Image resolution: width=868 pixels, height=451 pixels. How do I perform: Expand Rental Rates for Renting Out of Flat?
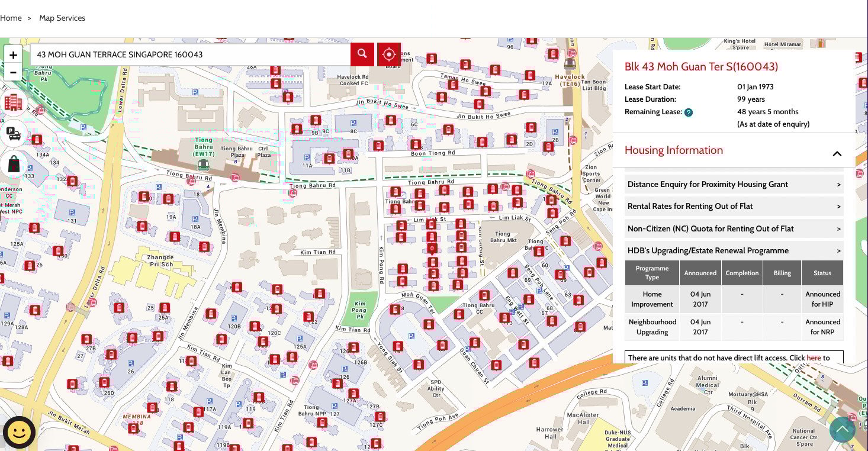pos(734,207)
